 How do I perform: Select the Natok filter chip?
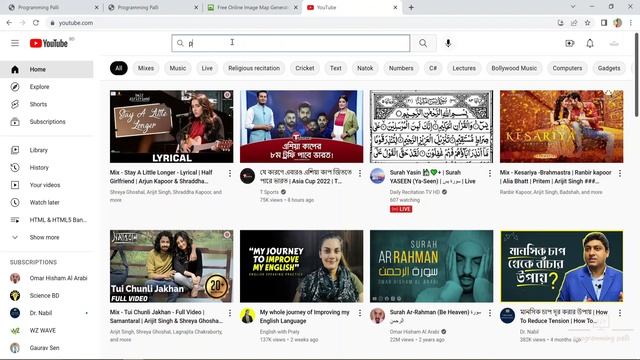coord(365,68)
